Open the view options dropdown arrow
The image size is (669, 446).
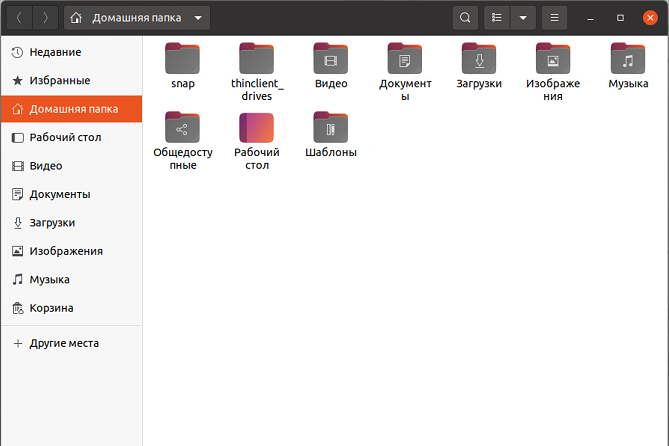coord(522,18)
